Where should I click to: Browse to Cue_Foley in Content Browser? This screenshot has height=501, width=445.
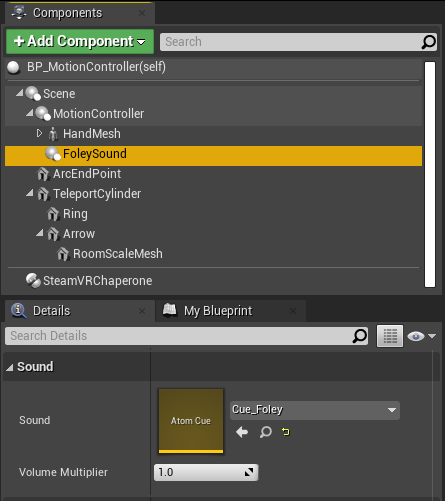(x=266, y=432)
